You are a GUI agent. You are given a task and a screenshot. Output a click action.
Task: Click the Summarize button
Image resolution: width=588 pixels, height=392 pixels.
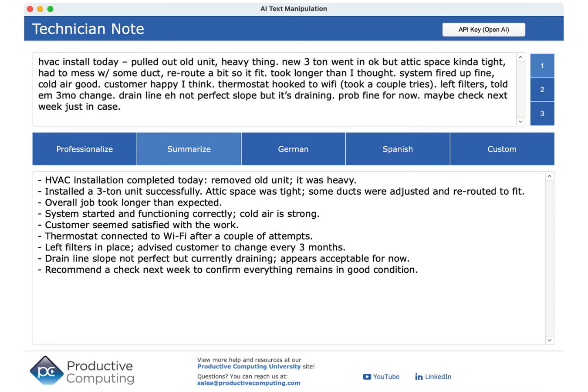pyautogui.click(x=189, y=149)
